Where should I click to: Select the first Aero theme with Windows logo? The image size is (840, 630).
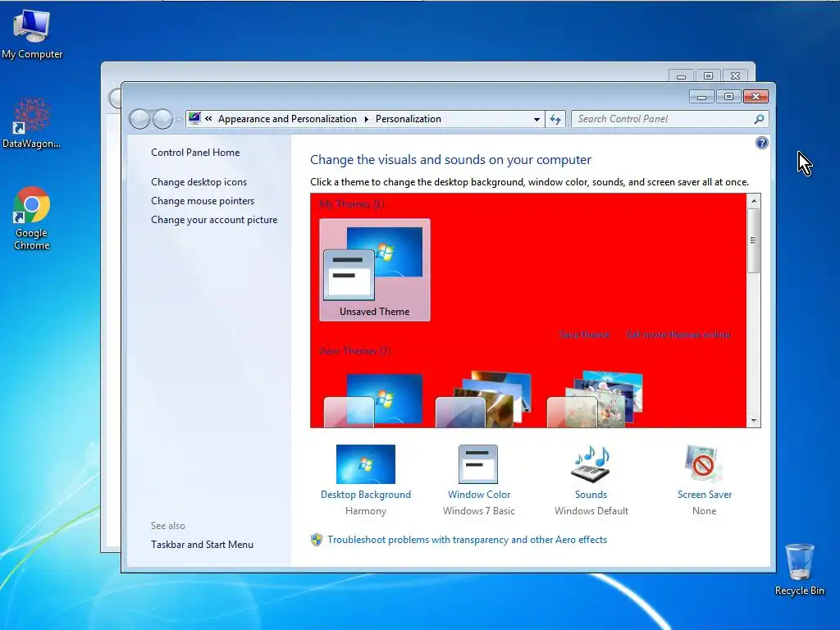[x=374, y=399]
